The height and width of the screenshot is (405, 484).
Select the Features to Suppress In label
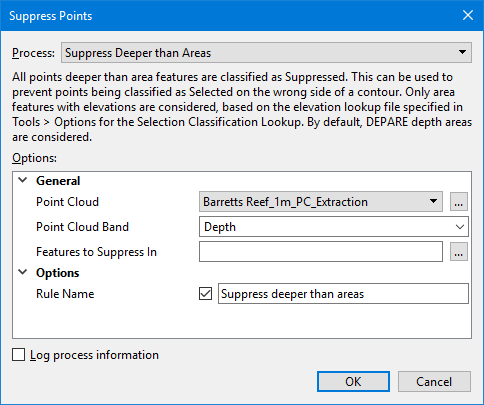[x=96, y=252]
